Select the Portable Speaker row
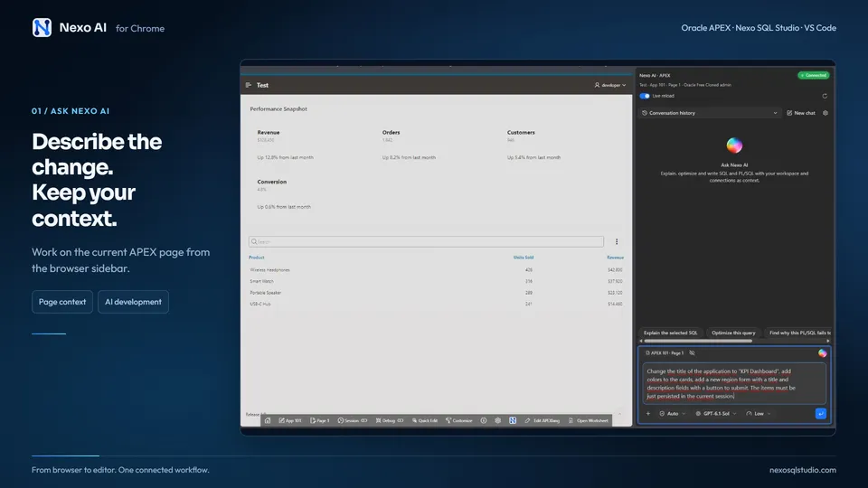Image resolution: width=868 pixels, height=488 pixels. 436,293
